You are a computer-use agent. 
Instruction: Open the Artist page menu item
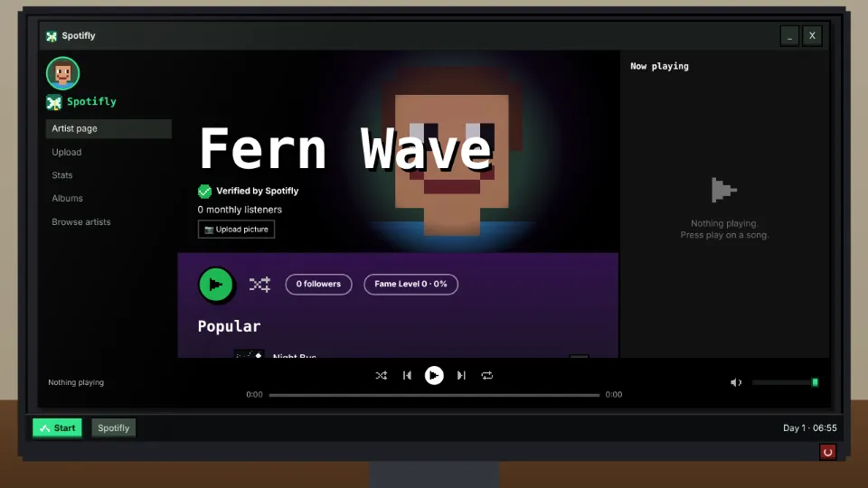(x=108, y=128)
